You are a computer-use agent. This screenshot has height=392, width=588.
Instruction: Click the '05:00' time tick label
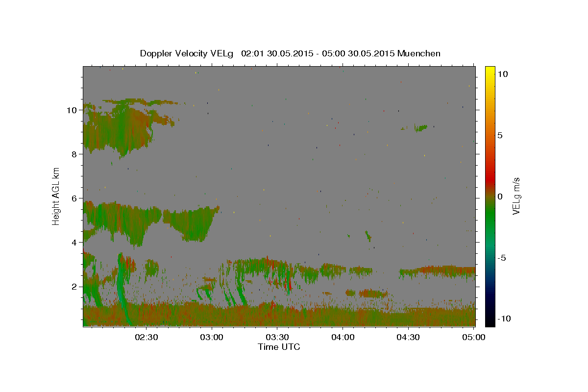click(474, 337)
